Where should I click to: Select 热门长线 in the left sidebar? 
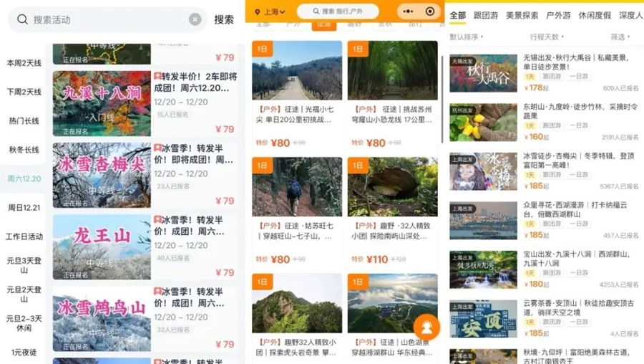pyautogui.click(x=24, y=120)
